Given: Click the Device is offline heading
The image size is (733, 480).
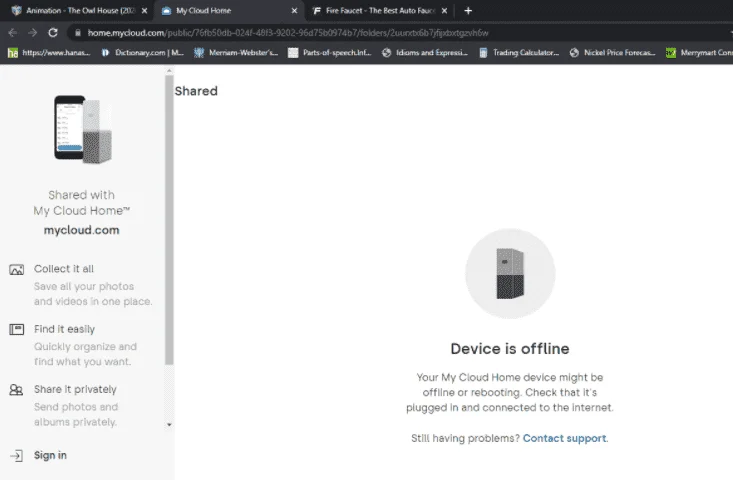Looking at the screenshot, I should pos(510,349).
